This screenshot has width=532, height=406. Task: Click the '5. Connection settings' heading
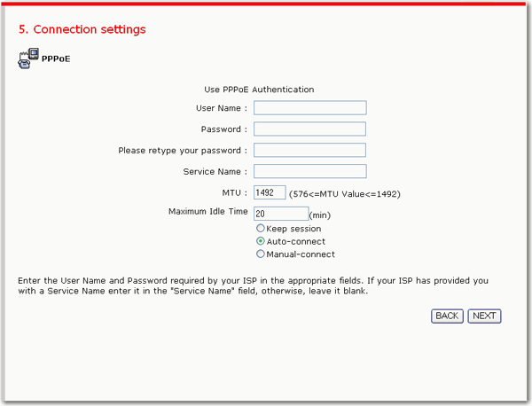(x=82, y=29)
